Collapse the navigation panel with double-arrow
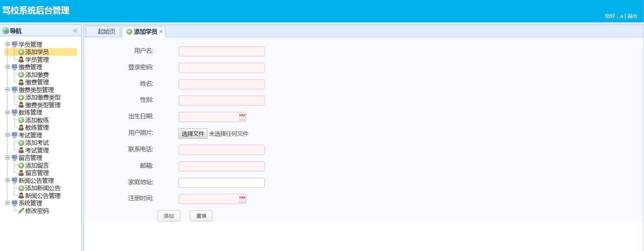 pos(75,31)
